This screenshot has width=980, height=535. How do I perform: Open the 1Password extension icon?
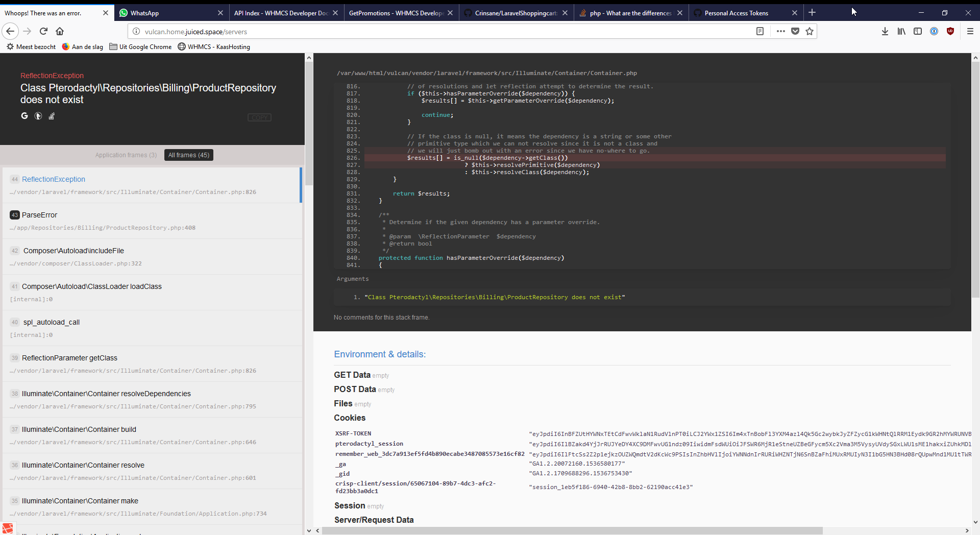[934, 31]
